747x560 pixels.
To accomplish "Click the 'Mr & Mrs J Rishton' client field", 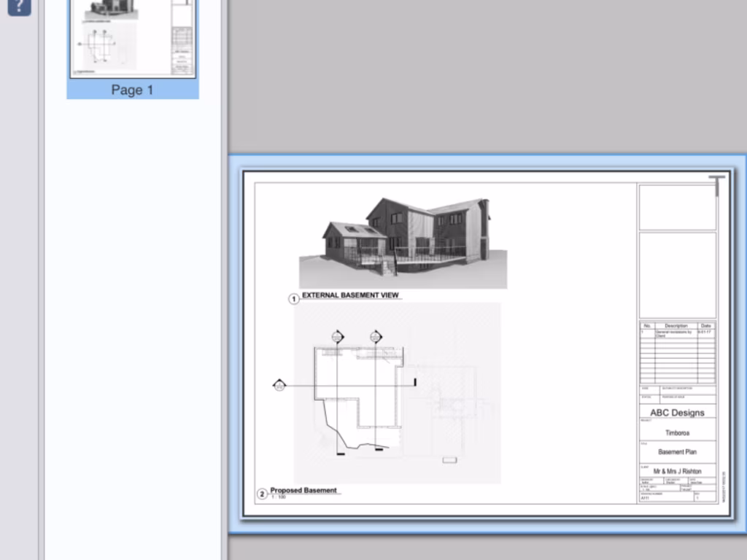I will [677, 471].
